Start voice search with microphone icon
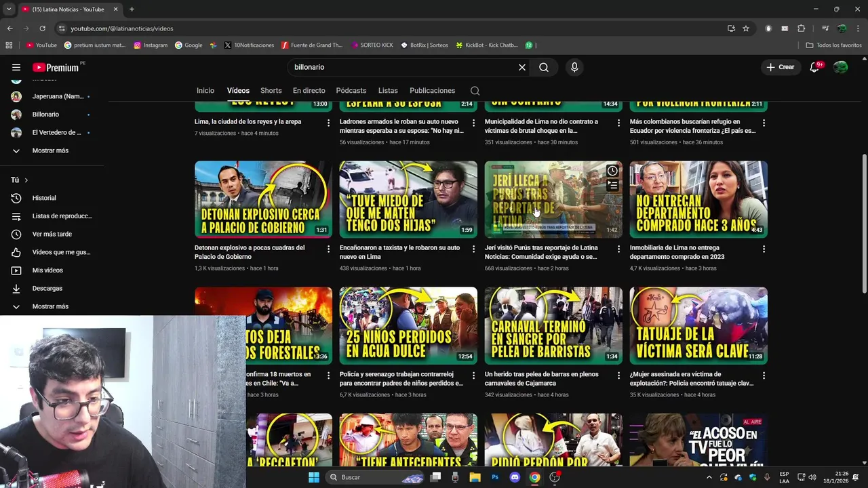Screen dimensions: 868x488 coord(574,67)
